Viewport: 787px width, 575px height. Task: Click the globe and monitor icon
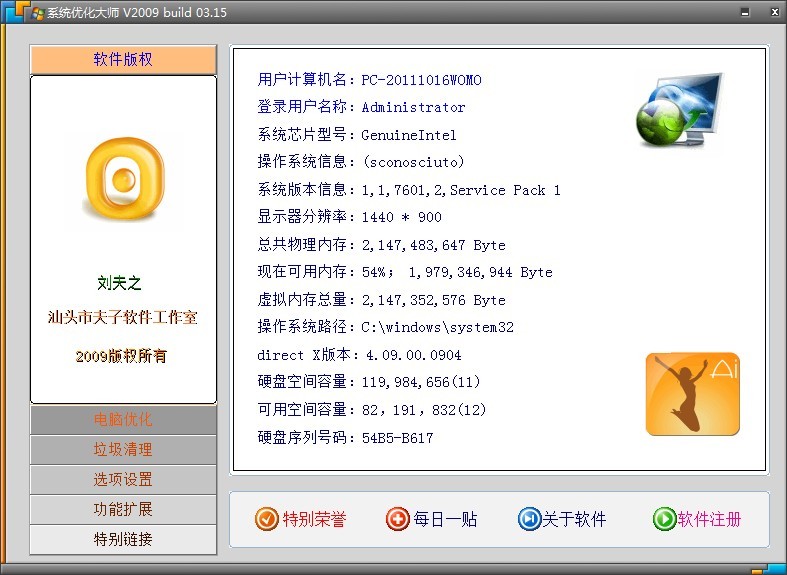tap(679, 110)
